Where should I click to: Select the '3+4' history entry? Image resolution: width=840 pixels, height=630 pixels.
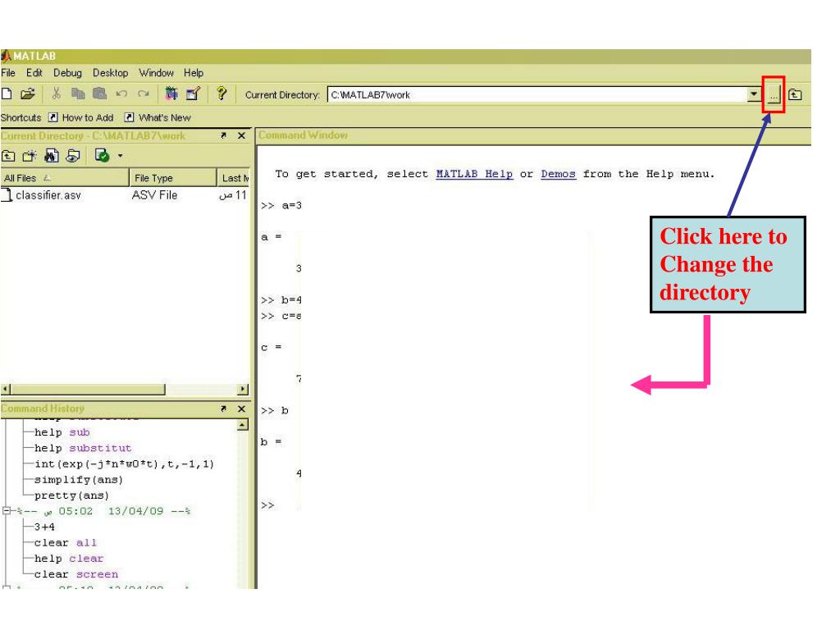pyautogui.click(x=44, y=527)
